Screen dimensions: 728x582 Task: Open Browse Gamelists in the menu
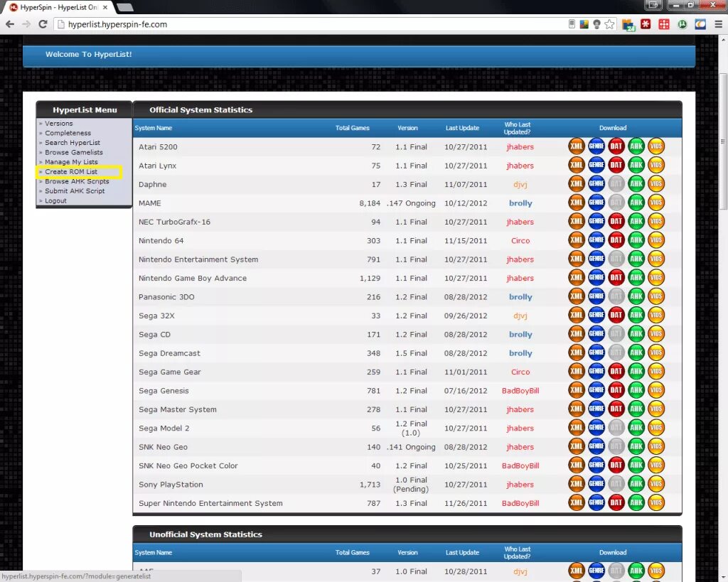coord(74,153)
